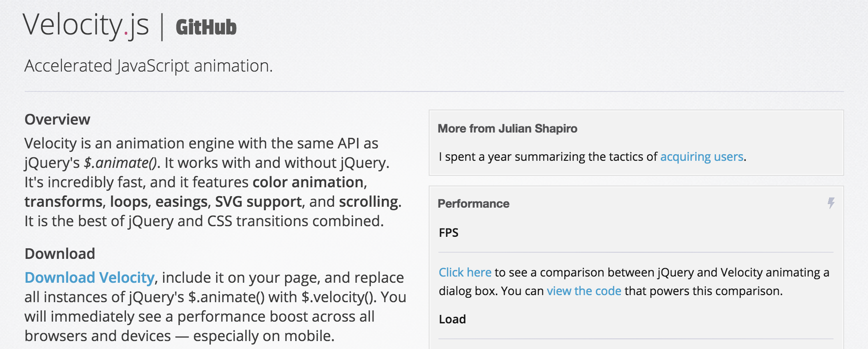Click the bold SVG support text
Screen dimensions: 868x349
pyautogui.click(x=258, y=202)
